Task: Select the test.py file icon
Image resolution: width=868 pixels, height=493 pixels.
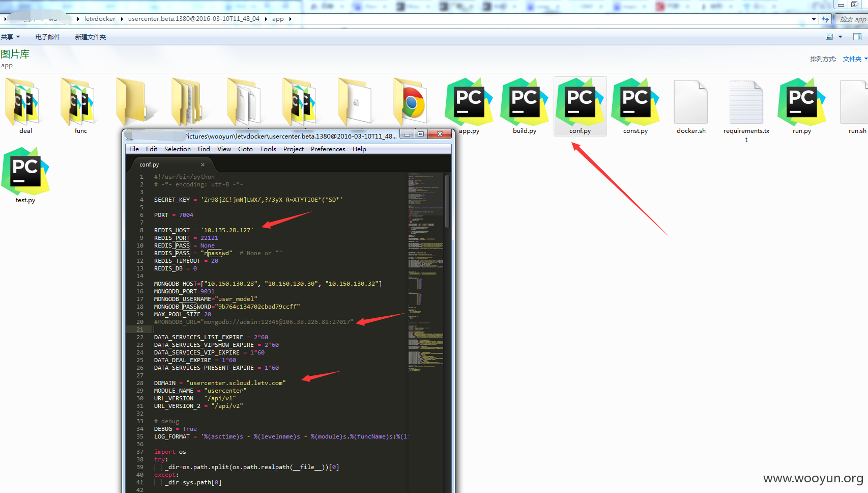Action: coord(25,171)
